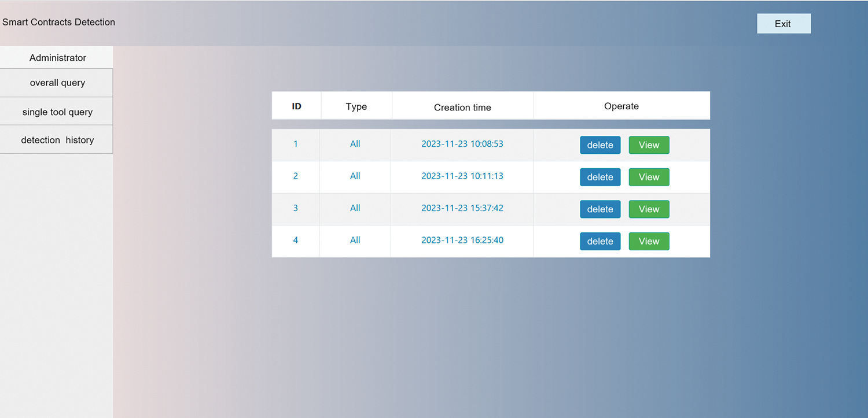Click the Exit button
This screenshot has height=418, width=868.
(x=784, y=24)
